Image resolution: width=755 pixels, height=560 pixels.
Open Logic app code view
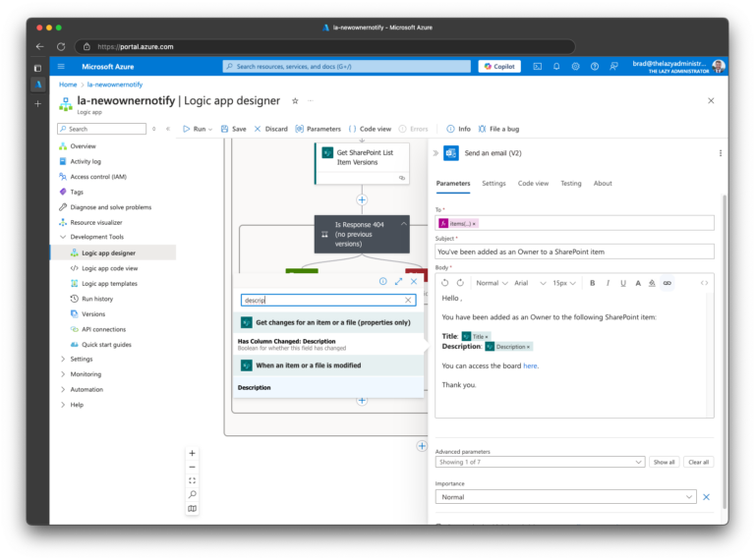[109, 268]
